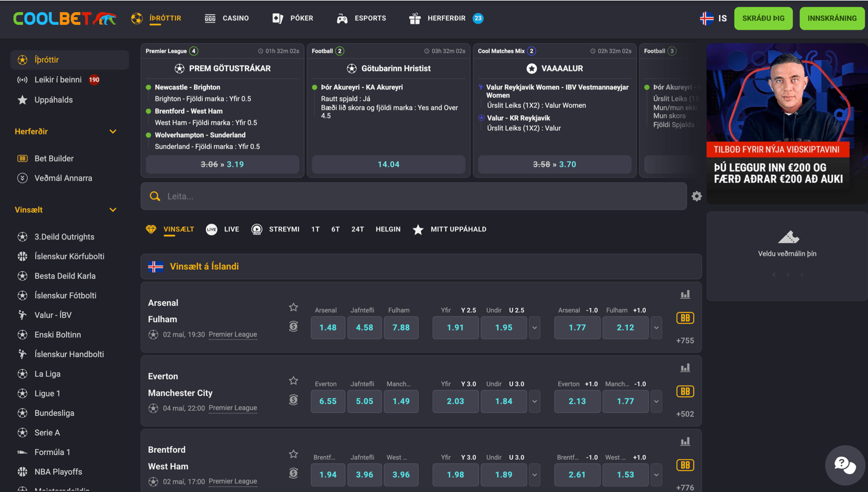The height and width of the screenshot is (492, 868).
Task: Open Bet Builder for Everton vs Manchester City
Action: click(685, 392)
